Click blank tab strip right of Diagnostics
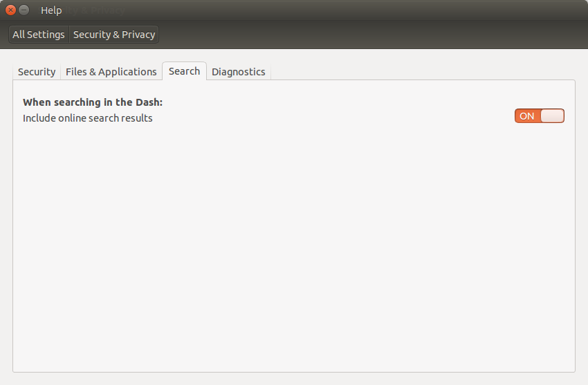 pyautogui.click(x=415, y=71)
